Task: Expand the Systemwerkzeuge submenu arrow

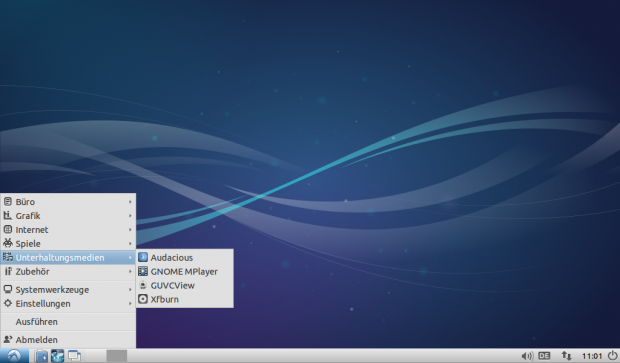Action: pos(130,290)
